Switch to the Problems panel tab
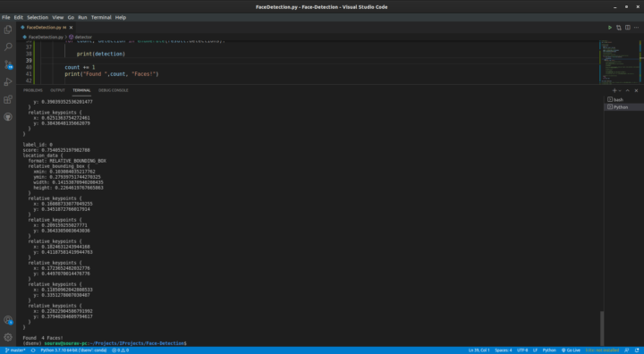 point(33,90)
